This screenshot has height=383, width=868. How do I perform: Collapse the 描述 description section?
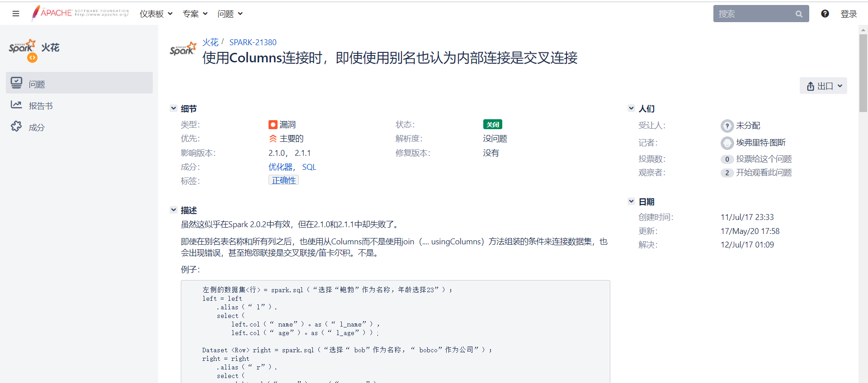pyautogui.click(x=173, y=210)
